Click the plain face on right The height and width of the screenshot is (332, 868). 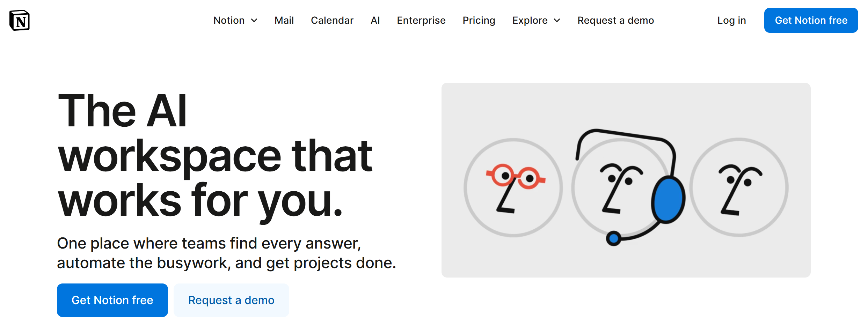pyautogui.click(x=739, y=188)
